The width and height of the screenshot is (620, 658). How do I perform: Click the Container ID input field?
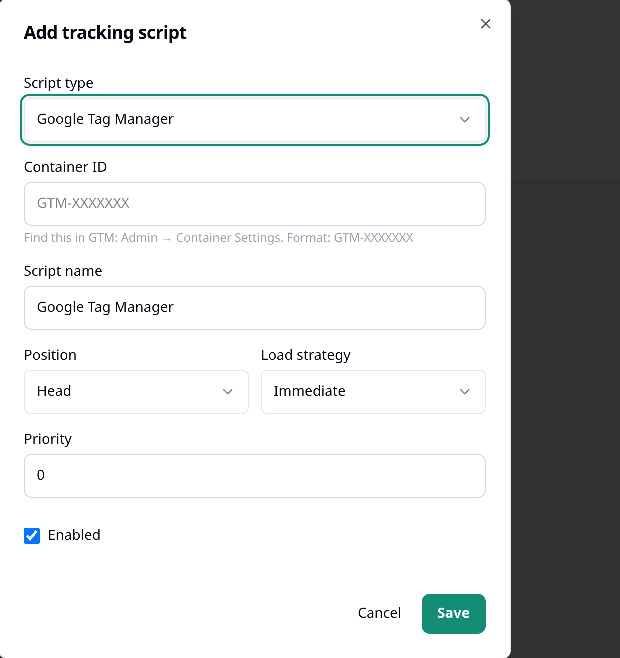click(255, 204)
